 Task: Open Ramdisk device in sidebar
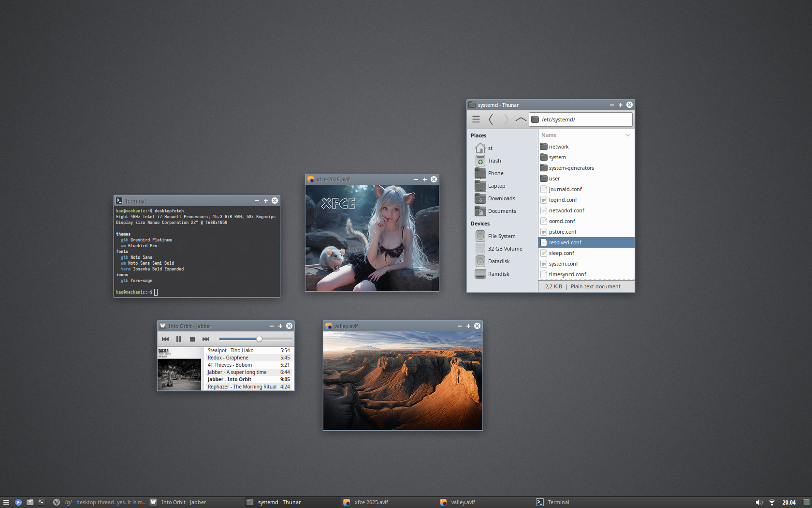pos(502,274)
